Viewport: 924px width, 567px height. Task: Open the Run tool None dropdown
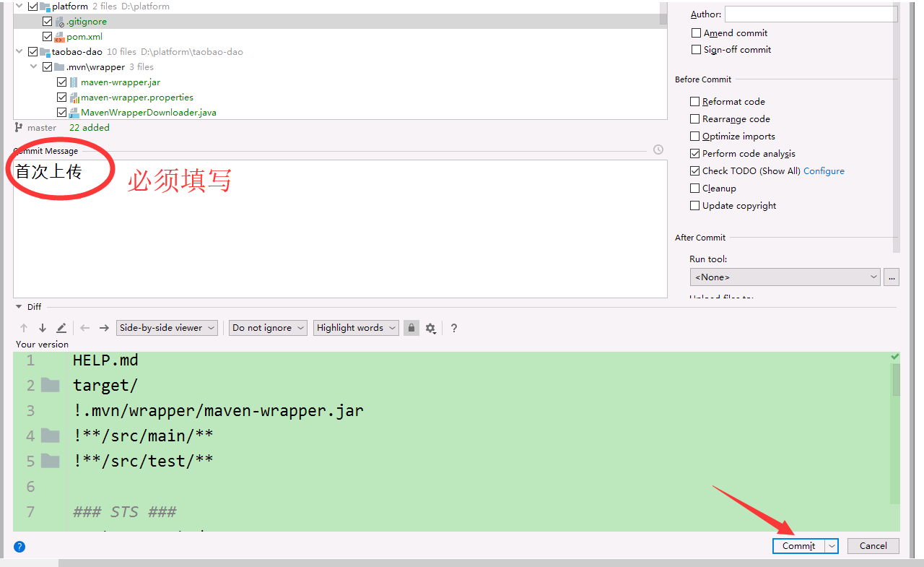tap(785, 277)
